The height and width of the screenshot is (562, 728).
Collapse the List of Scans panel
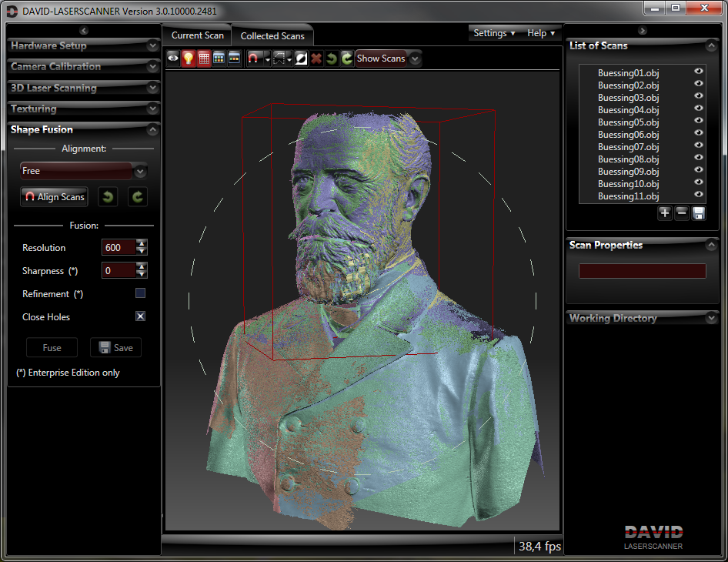point(711,45)
